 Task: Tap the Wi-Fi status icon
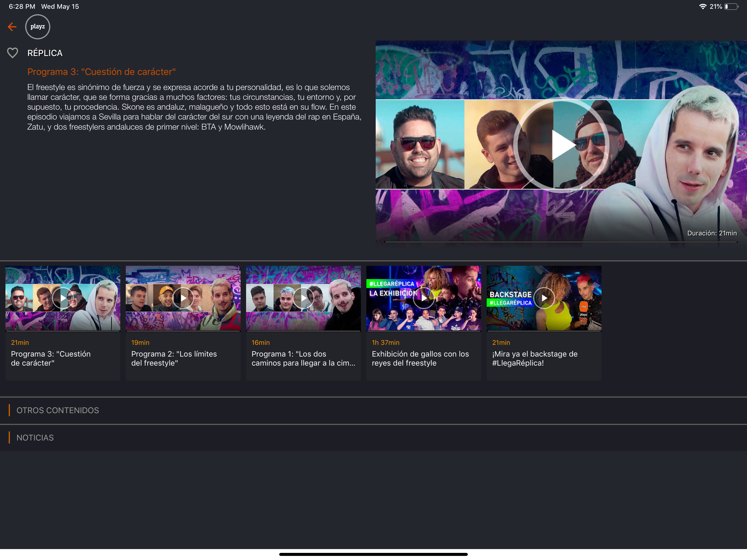click(x=702, y=6)
